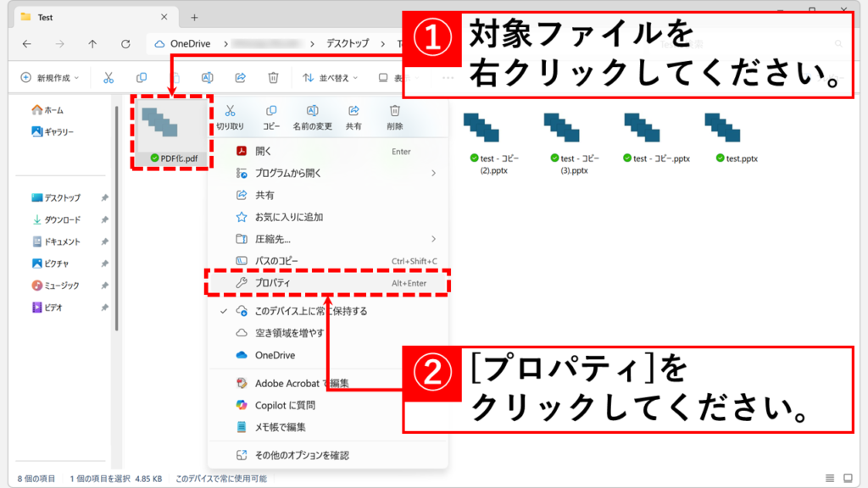
Task: Open 新規作成 dropdown in toolbar
Action: point(50,78)
